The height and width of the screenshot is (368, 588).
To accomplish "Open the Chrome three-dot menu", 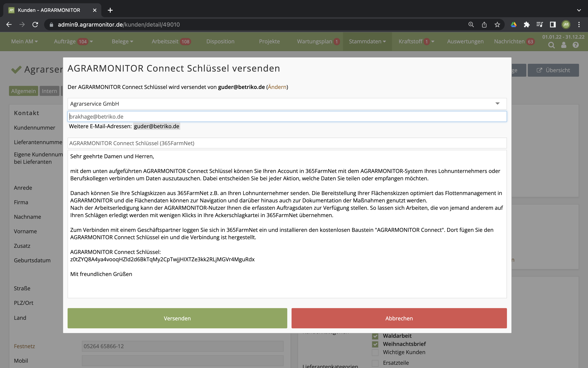I will [x=579, y=25].
